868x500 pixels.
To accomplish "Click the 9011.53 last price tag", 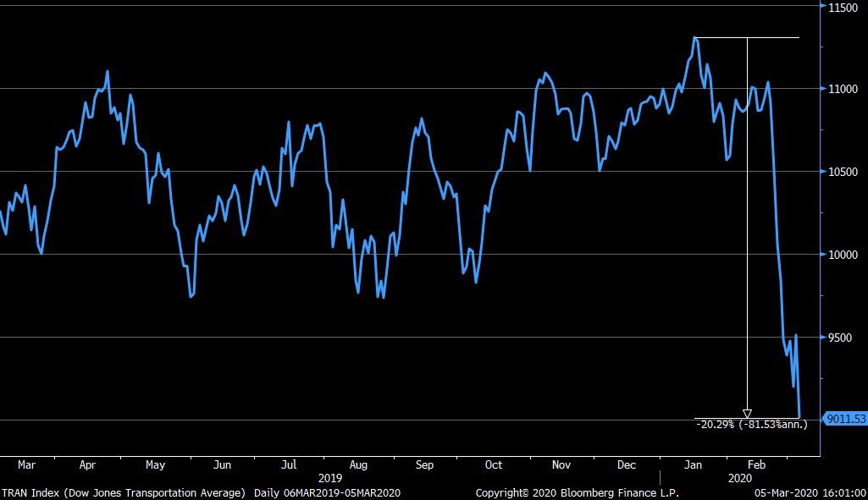I will (845, 420).
